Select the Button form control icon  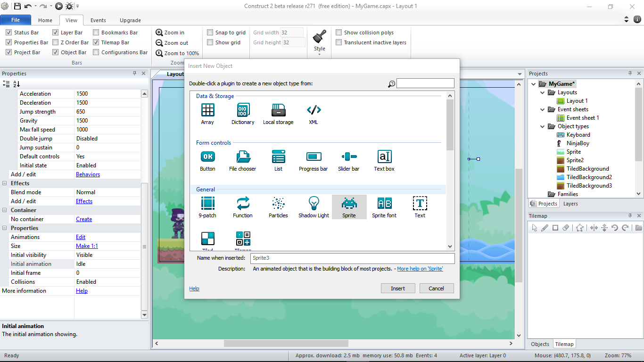pos(207,156)
